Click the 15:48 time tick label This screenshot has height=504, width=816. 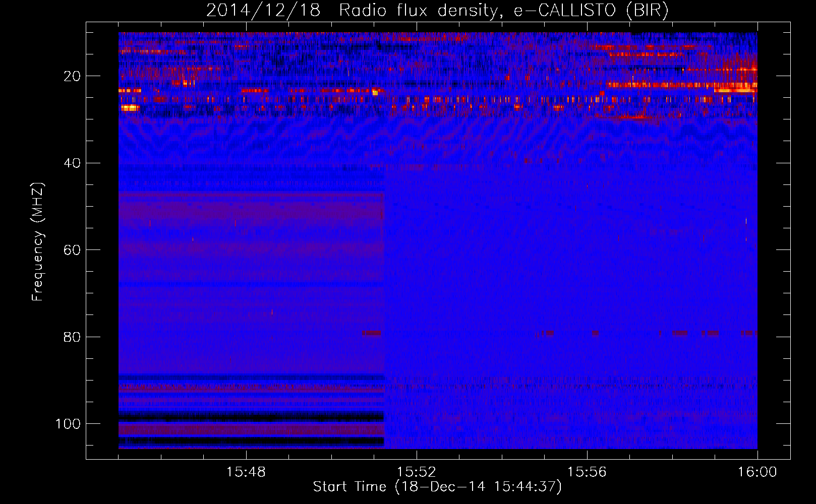(x=246, y=472)
